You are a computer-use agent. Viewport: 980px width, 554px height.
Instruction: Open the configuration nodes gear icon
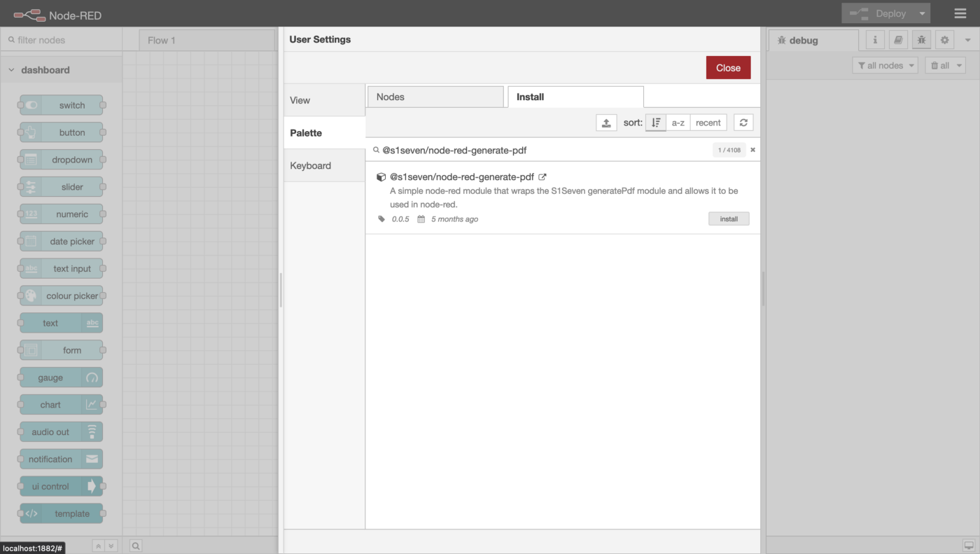[x=944, y=40]
